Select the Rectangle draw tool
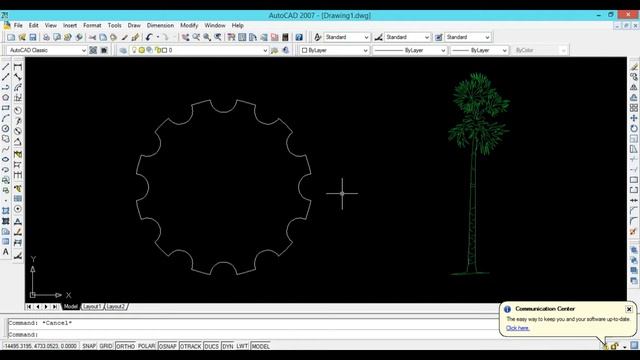 click(6, 108)
